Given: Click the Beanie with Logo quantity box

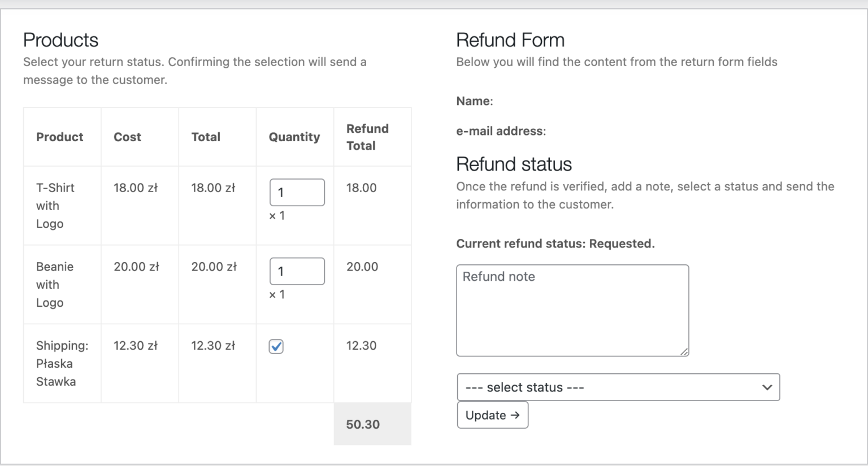Looking at the screenshot, I should point(297,271).
